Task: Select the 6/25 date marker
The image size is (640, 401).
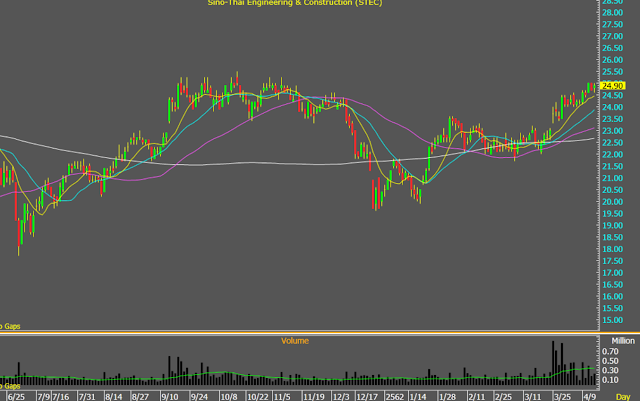Action: pyautogui.click(x=16, y=397)
